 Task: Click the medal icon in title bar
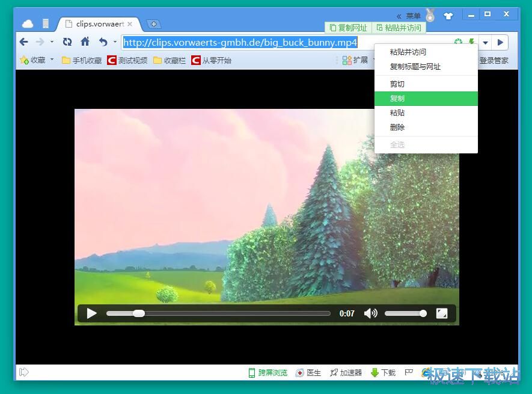[x=430, y=15]
